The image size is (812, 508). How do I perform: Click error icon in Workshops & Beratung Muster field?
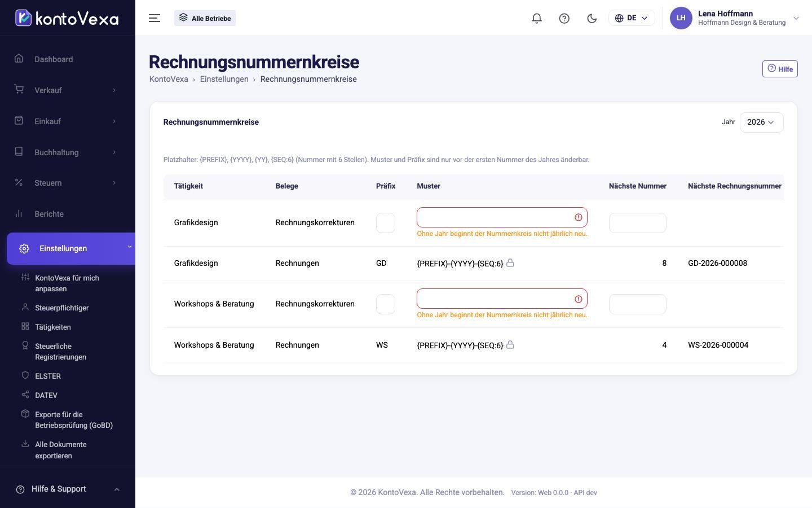(x=579, y=299)
